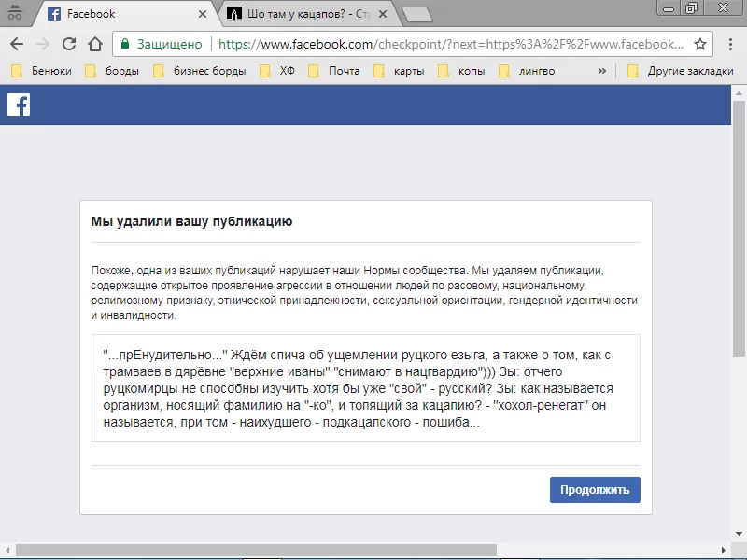Open the карты bookmarks folder
This screenshot has height=560, width=747.
click(x=399, y=71)
